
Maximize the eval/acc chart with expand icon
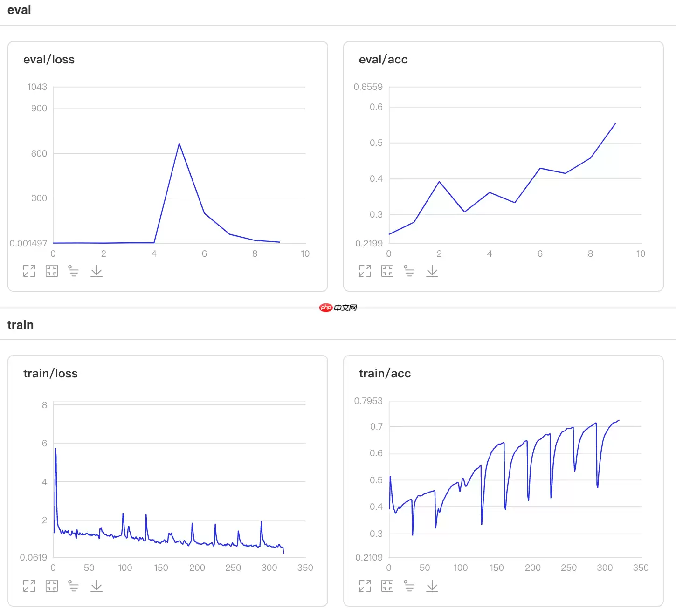[365, 271]
